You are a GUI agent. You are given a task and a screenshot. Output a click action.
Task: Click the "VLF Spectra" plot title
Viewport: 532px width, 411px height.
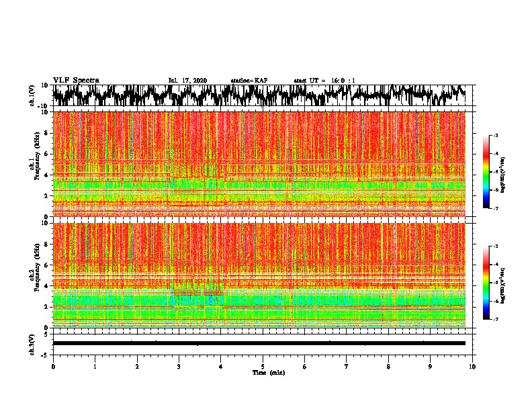pos(76,80)
